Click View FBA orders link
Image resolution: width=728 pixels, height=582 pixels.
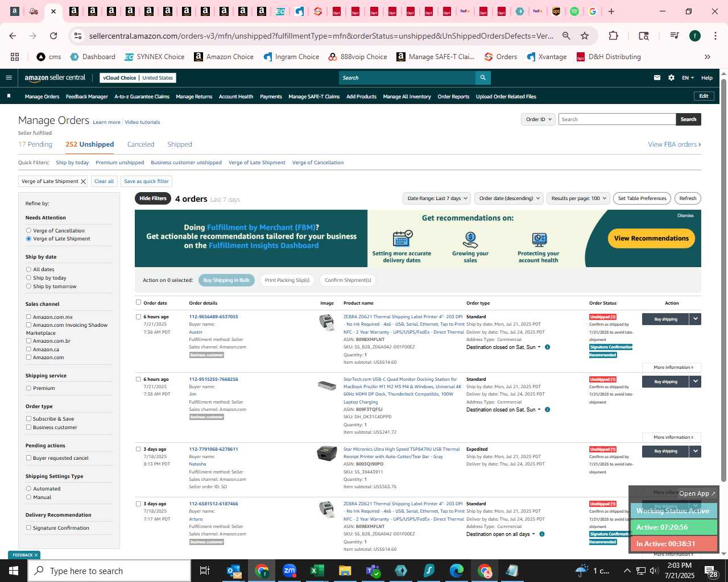(x=675, y=144)
